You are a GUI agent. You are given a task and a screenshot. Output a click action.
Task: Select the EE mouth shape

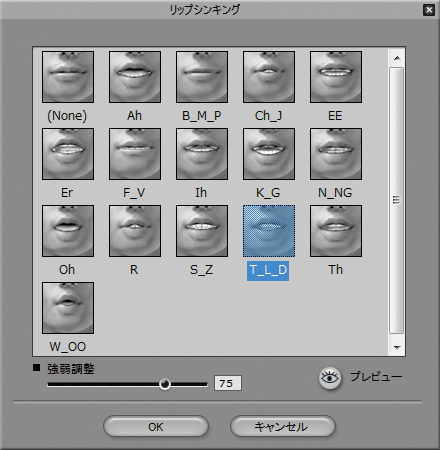pyautogui.click(x=336, y=77)
